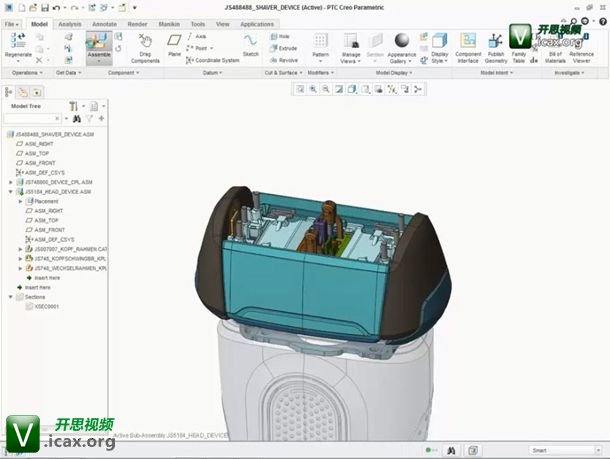Click the Extrude button

pyautogui.click(x=282, y=48)
